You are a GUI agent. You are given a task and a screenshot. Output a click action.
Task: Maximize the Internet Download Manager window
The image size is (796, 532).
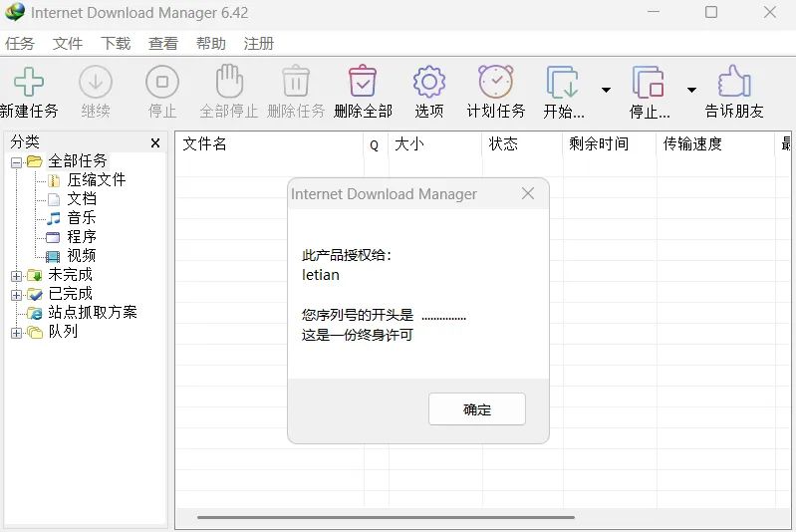click(x=711, y=12)
